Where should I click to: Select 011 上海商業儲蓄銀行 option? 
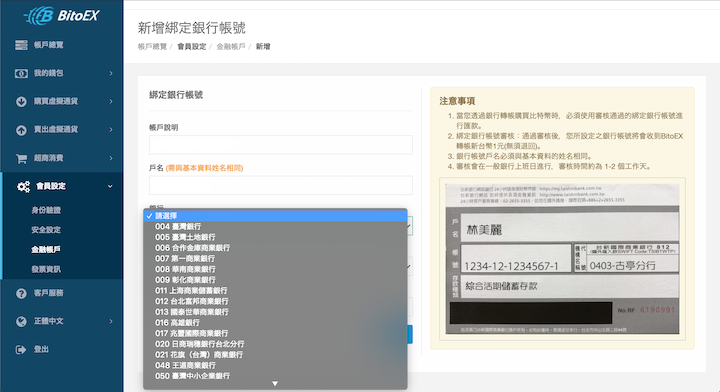tap(275, 291)
